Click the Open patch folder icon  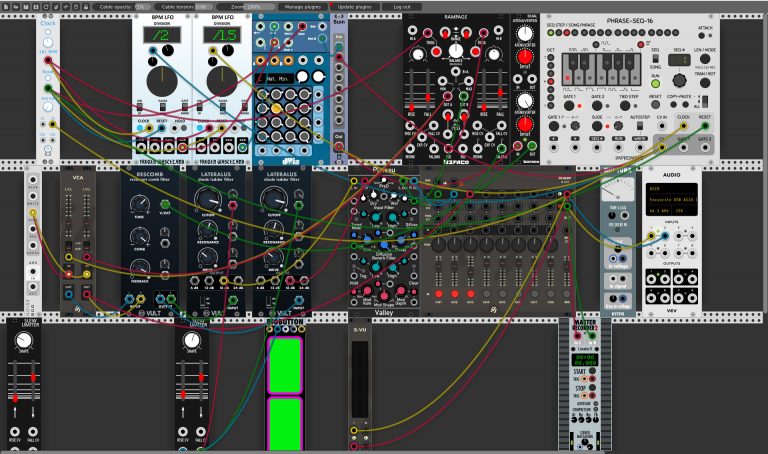point(16,6)
